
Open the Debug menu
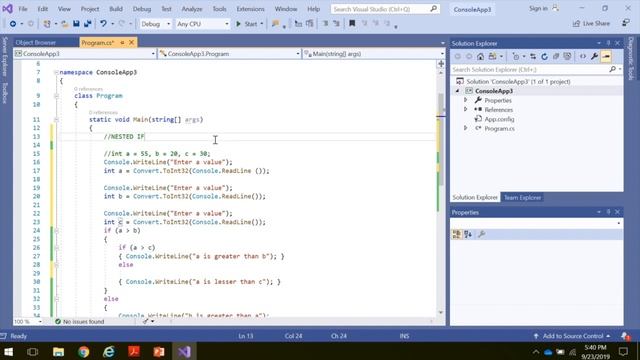pos(142,9)
